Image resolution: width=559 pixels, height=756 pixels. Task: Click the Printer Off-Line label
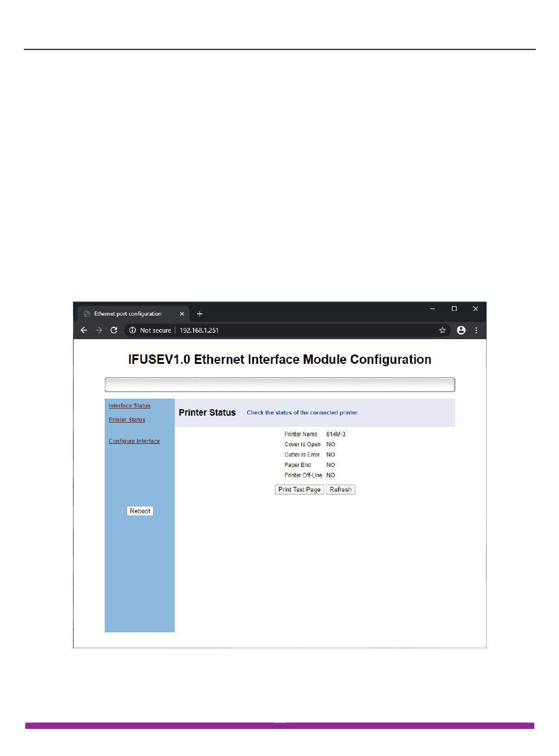303,475
